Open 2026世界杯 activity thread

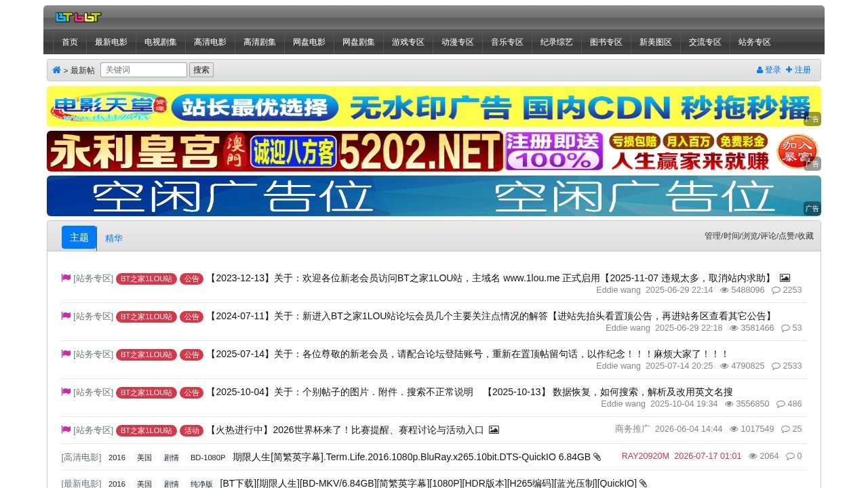(345, 430)
